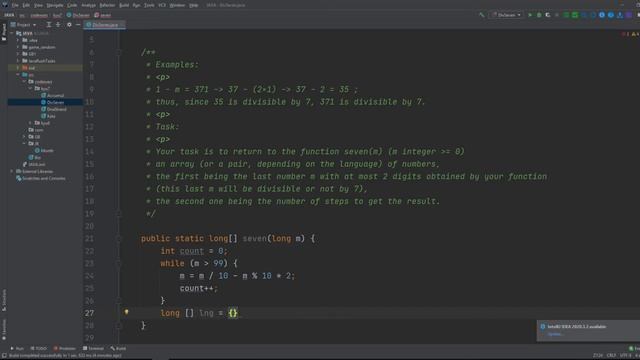Click the seven breadcrumb in navigation bar
The image size is (640, 360).
(x=103, y=15)
